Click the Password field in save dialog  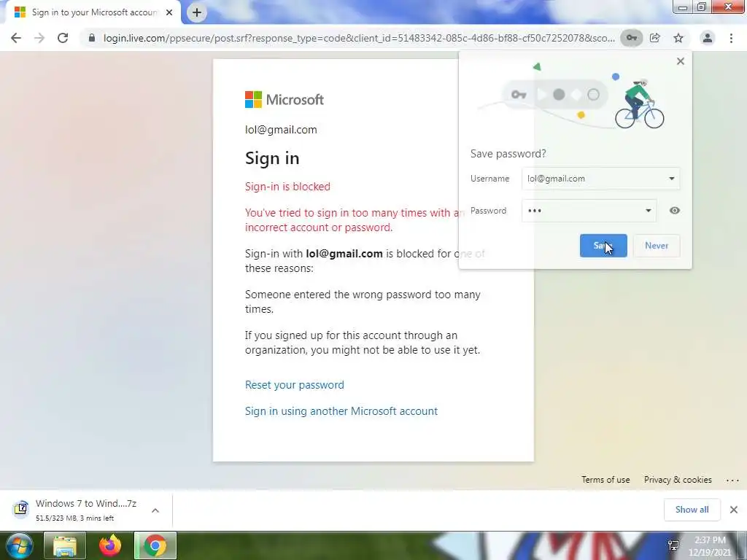tap(589, 211)
